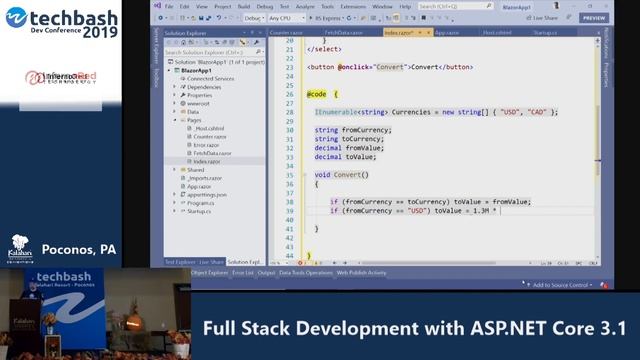Screen dimensions: 640x360
Task: Click the Solution Explorer properties wrench icon
Action: pos(256,42)
